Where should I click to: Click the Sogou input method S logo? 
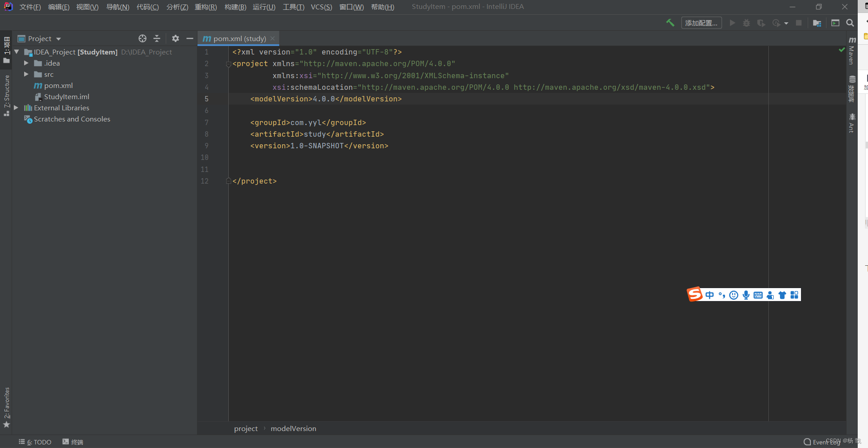click(x=695, y=294)
